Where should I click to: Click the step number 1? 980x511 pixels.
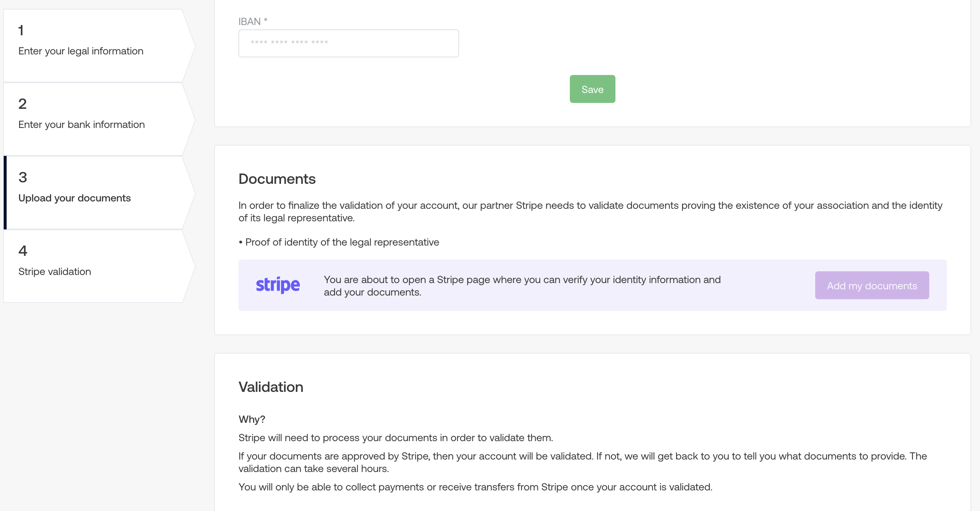[21, 31]
